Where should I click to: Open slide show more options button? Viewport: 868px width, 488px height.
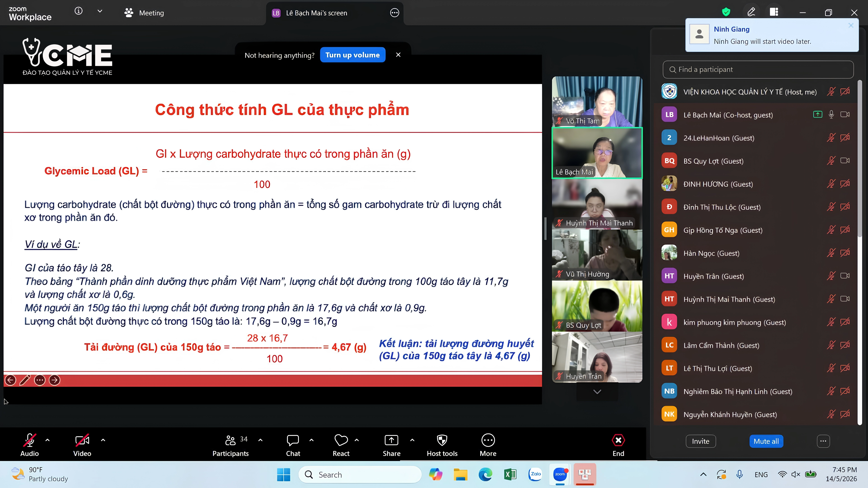40,380
